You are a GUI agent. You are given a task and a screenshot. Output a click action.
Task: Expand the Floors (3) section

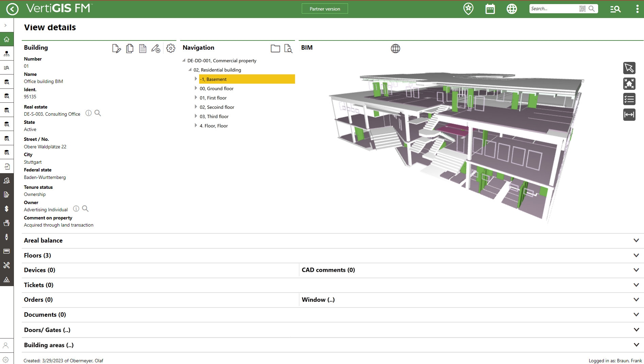click(636, 255)
